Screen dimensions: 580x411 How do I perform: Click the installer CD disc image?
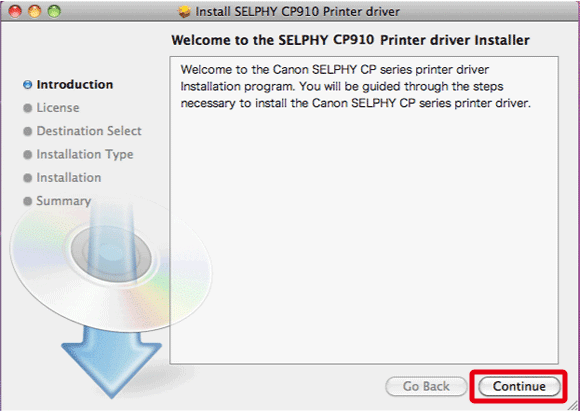[111, 265]
